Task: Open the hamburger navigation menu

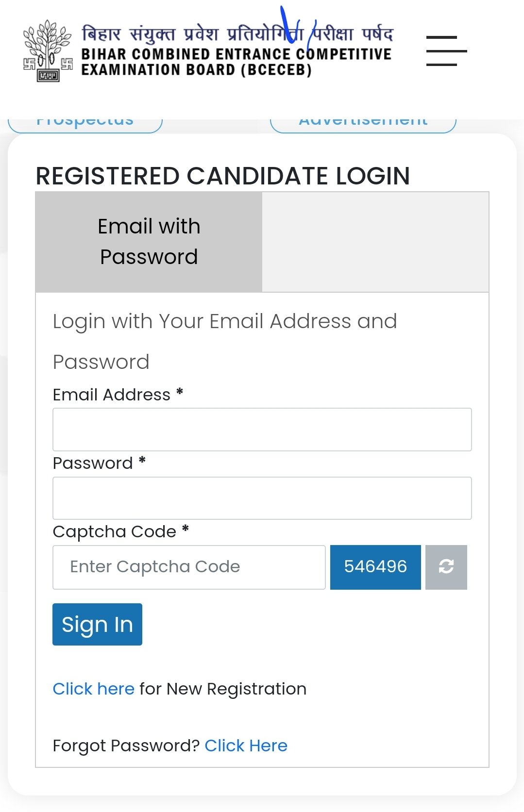Action: [x=446, y=51]
